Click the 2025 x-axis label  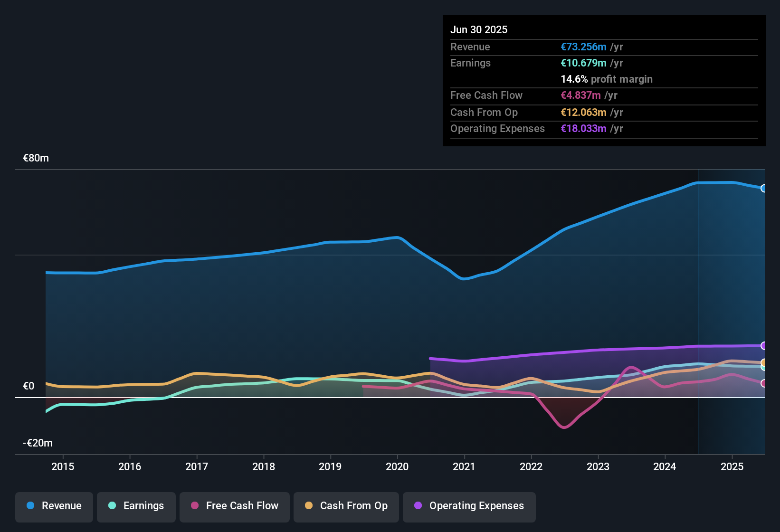point(732,466)
